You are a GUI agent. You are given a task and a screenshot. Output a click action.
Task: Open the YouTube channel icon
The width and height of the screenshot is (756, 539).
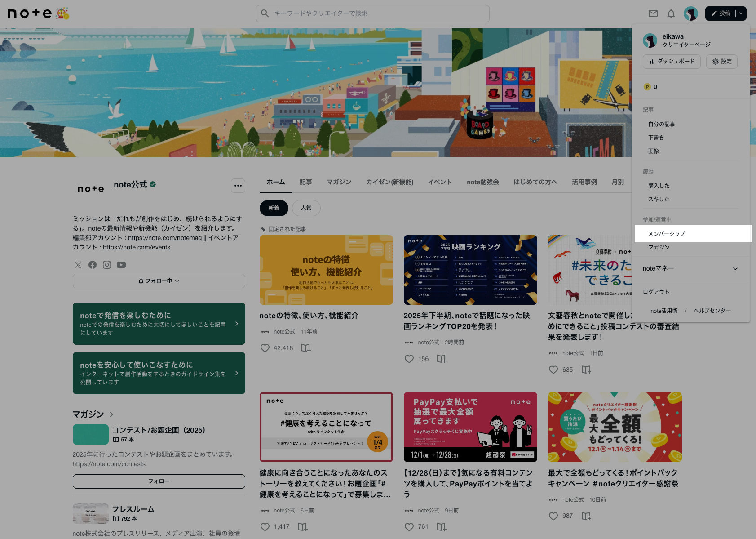[x=121, y=265]
